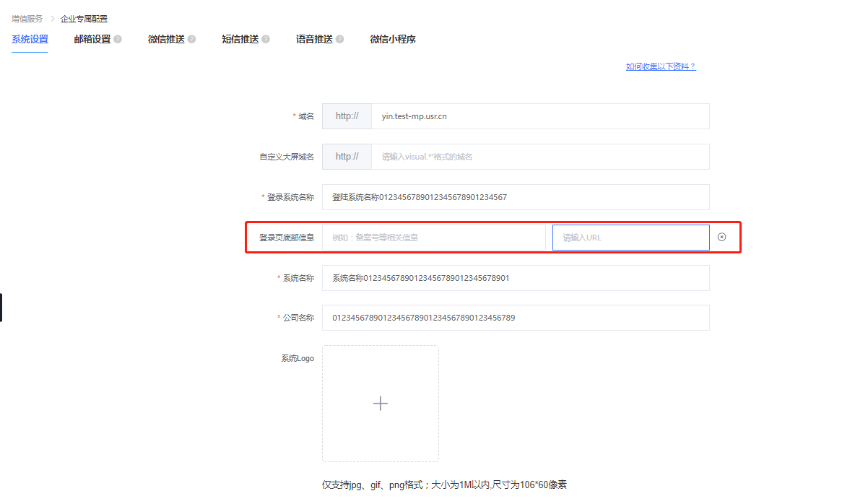The height and width of the screenshot is (504, 868).
Task: Click the 登录页底部信息 label
Action: pyautogui.click(x=287, y=238)
